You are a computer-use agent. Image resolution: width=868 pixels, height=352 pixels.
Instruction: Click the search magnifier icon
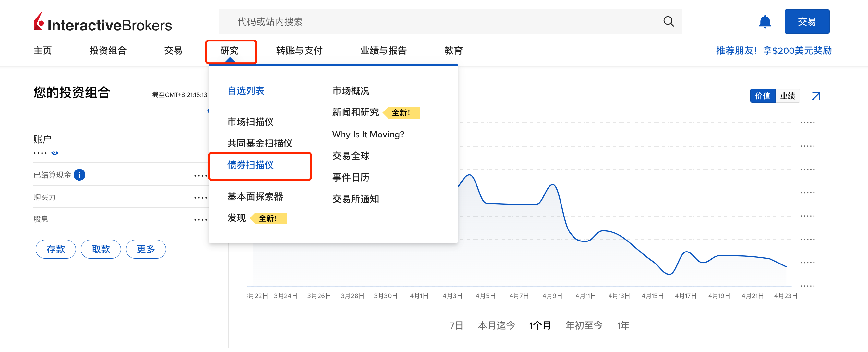pyautogui.click(x=669, y=22)
